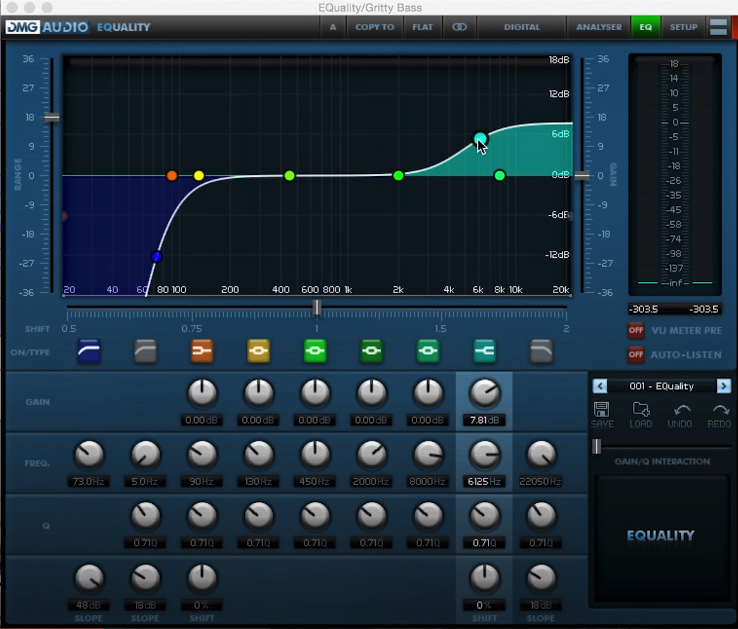Click the 5.0Hz frequency knob
This screenshot has height=629, width=738.
(x=145, y=454)
